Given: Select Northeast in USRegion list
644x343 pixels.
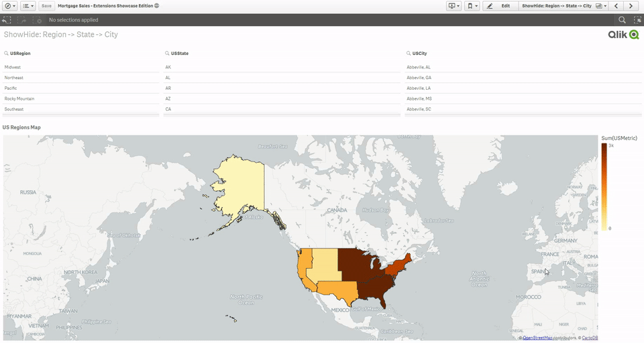Looking at the screenshot, I should tap(81, 78).
